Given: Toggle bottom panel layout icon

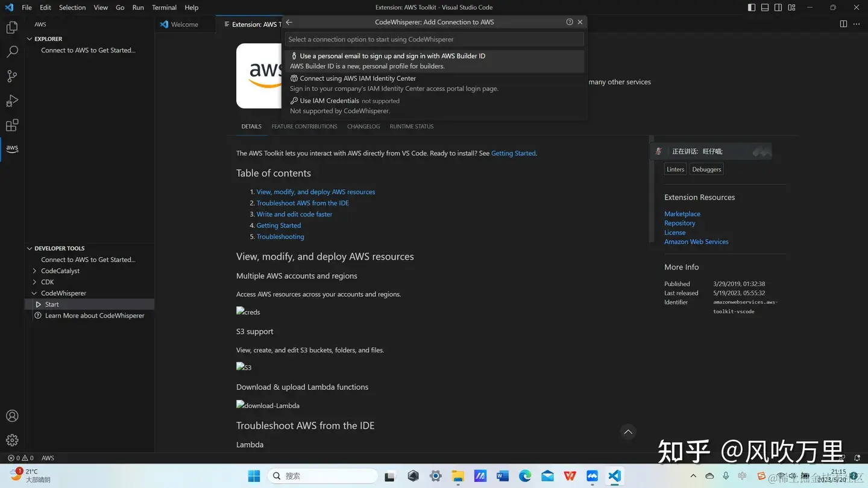Looking at the screenshot, I should click(765, 7).
